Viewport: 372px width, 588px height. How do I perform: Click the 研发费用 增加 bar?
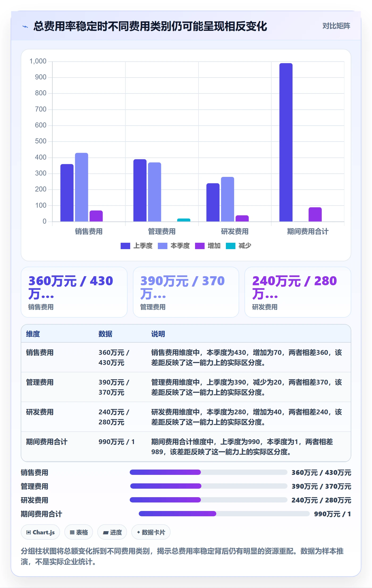(242, 218)
